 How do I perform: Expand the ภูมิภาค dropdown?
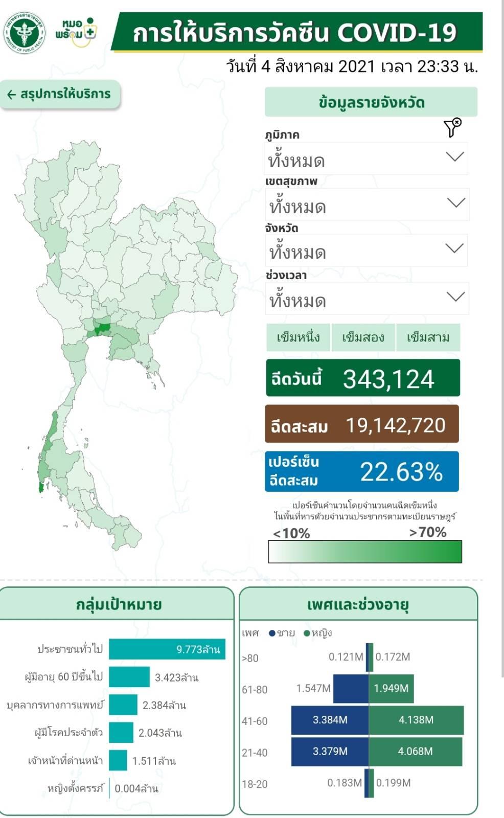[454, 157]
